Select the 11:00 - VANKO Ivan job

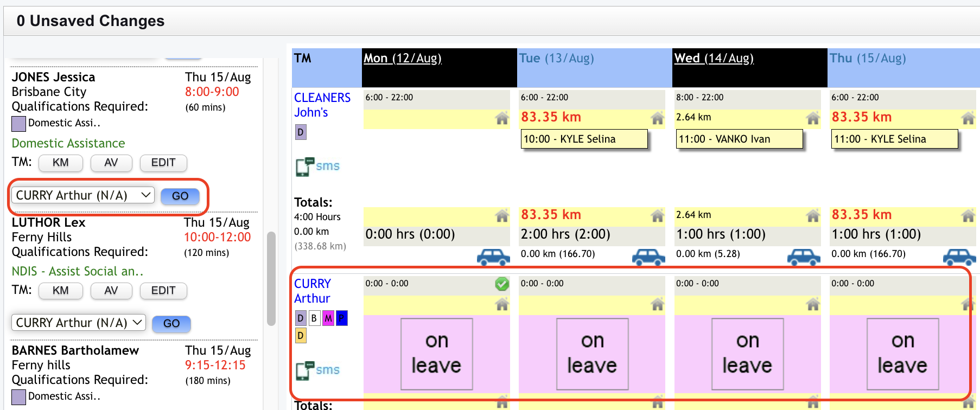pyautogui.click(x=740, y=139)
